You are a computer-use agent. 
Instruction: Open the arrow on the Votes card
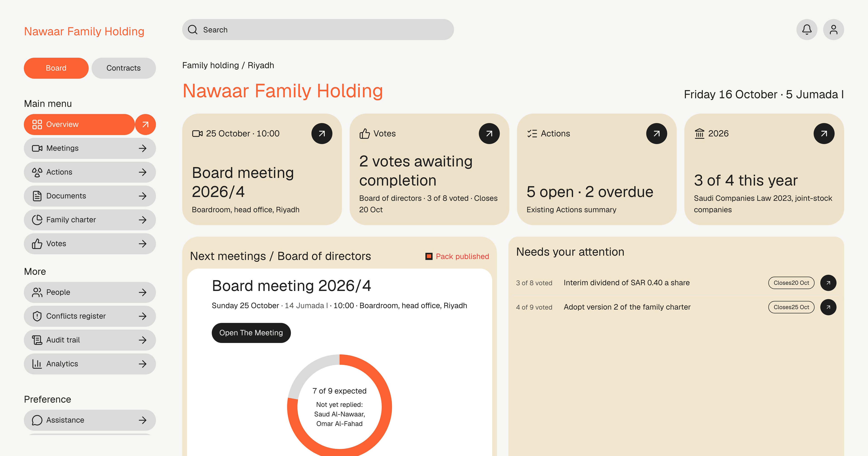(489, 133)
